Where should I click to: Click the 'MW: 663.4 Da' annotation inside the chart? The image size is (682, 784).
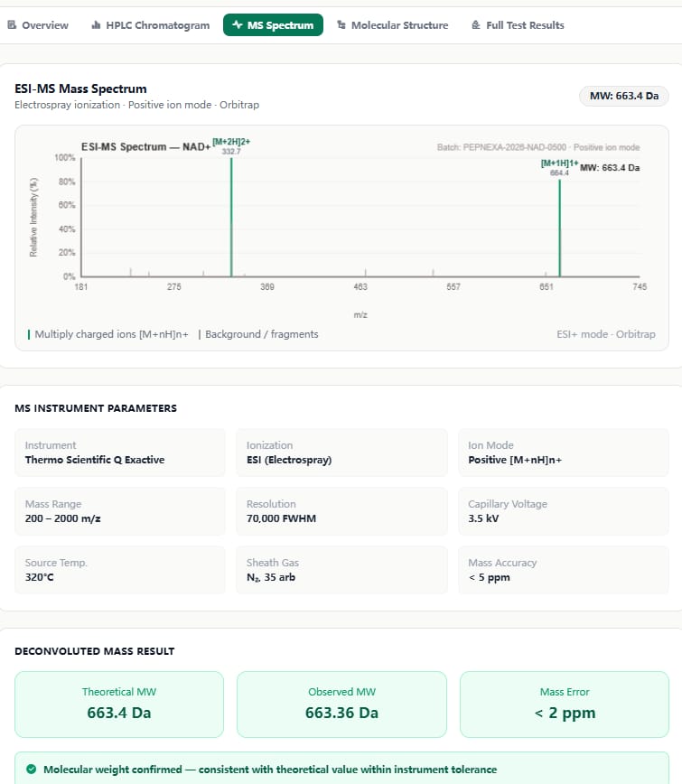pos(610,167)
